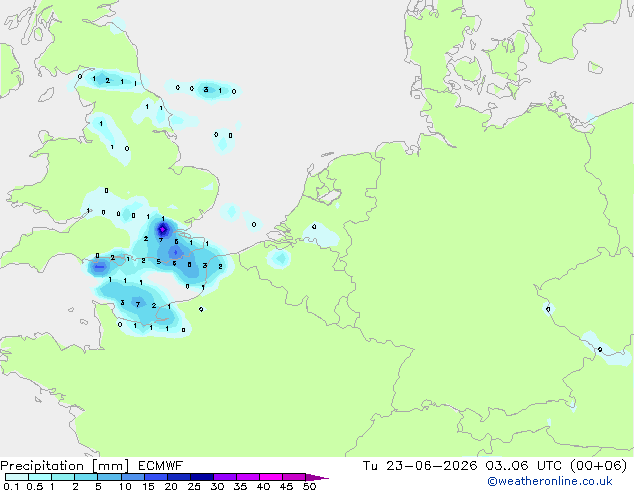This screenshot has height=490, width=634.
Task: Pick the 5–10 mm legend swatch
Action: 109,477
